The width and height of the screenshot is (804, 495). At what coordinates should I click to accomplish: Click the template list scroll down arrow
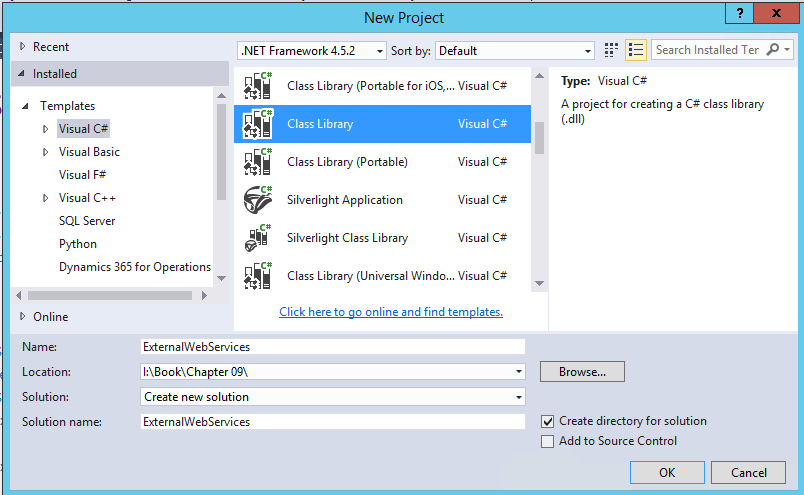539,283
